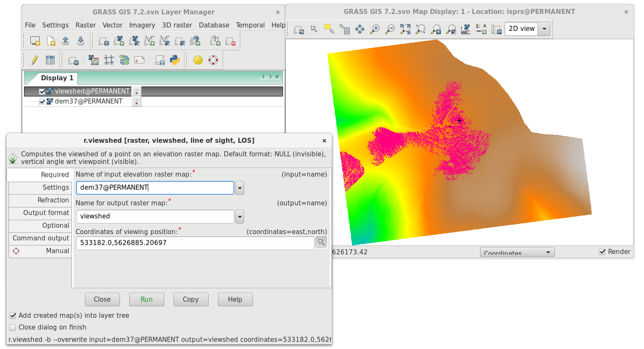Select the Zoom in magnifier icon
This screenshot has height=349, width=644.
tap(375, 29)
